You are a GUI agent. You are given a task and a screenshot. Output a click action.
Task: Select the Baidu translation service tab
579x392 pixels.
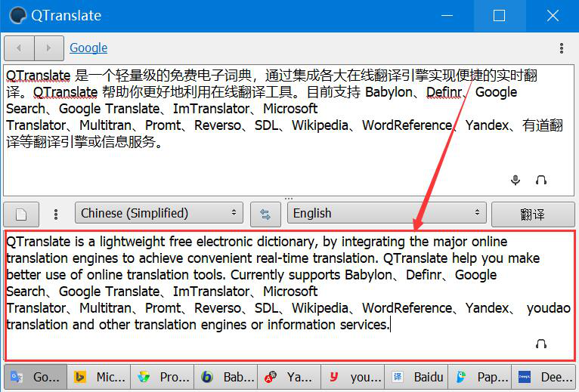(416, 377)
